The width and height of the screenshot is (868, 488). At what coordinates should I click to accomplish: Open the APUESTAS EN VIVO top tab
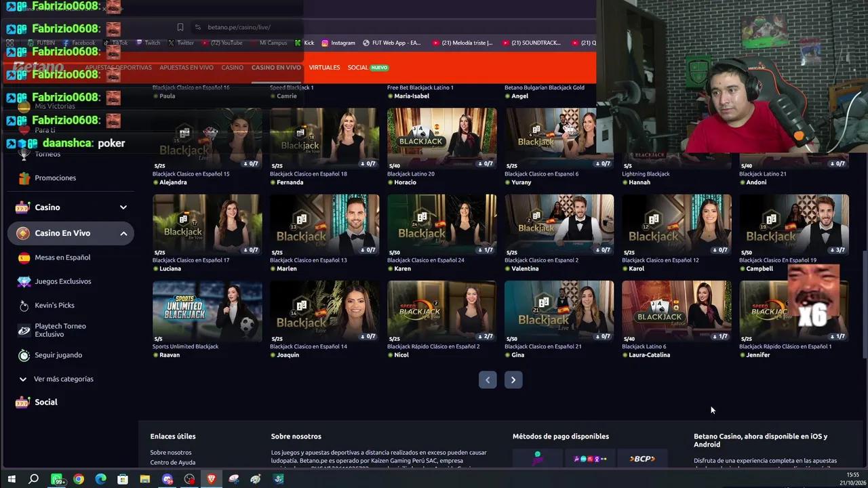tap(186, 68)
